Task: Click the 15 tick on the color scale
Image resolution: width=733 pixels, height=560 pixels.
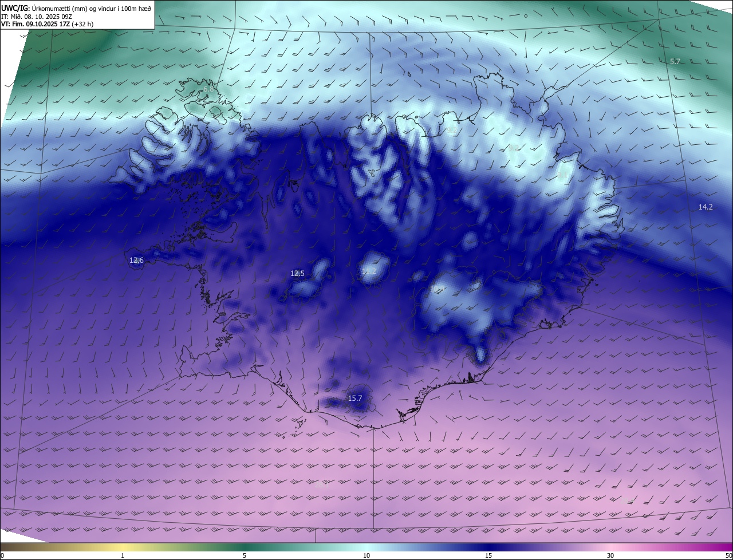Action: pos(488,555)
